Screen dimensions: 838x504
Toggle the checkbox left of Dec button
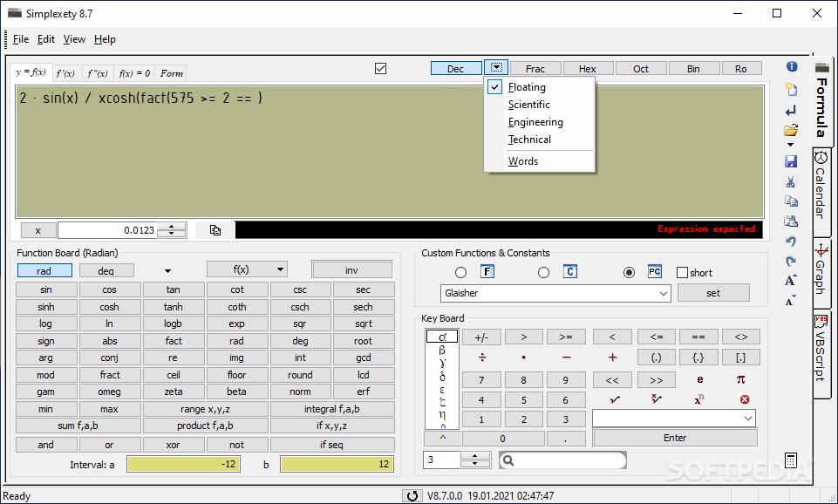380,68
